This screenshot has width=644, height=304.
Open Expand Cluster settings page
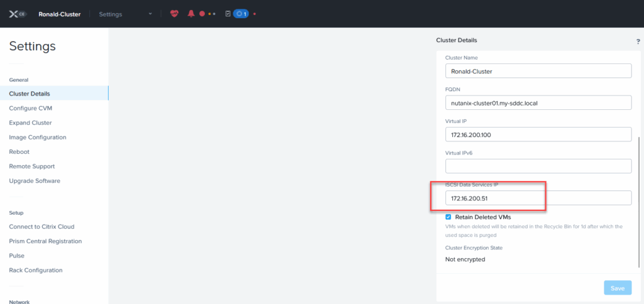30,122
